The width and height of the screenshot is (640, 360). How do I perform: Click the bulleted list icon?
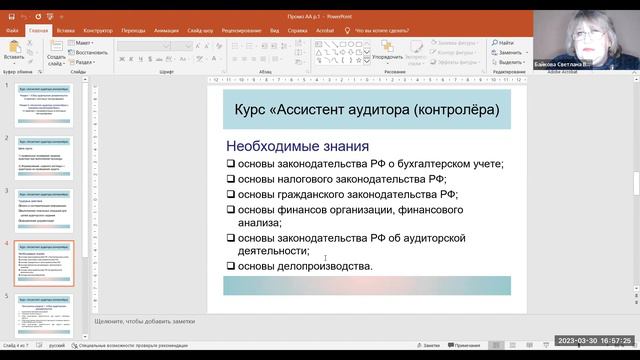pyautogui.click(x=236, y=46)
